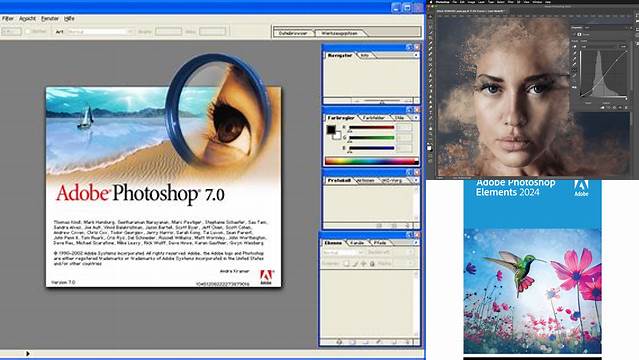Adjust the red R color slider
Screen dimensions: 639x360
coord(372,128)
